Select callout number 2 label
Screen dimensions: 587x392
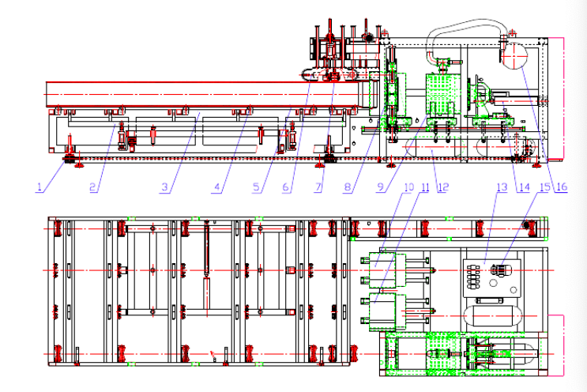92,187
